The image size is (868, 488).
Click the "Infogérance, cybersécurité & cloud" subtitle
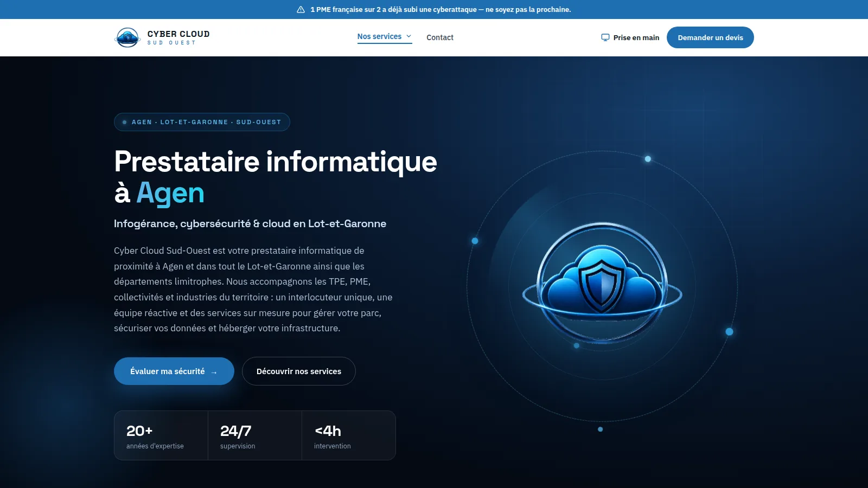(x=250, y=223)
